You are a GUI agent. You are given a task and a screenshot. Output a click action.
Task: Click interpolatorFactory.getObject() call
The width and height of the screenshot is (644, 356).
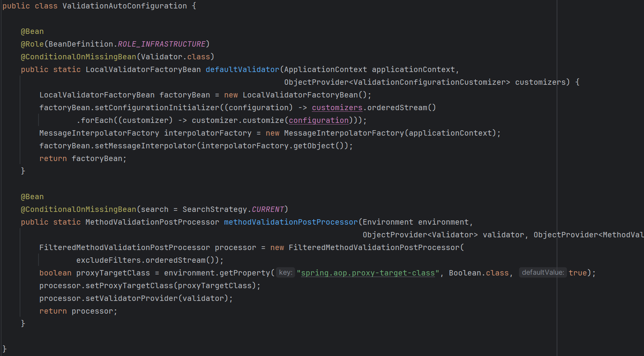pyautogui.click(x=273, y=146)
